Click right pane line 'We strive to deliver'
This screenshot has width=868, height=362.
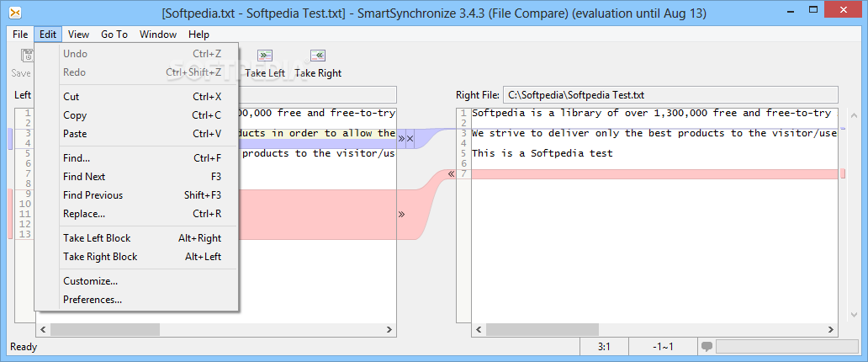654,133
